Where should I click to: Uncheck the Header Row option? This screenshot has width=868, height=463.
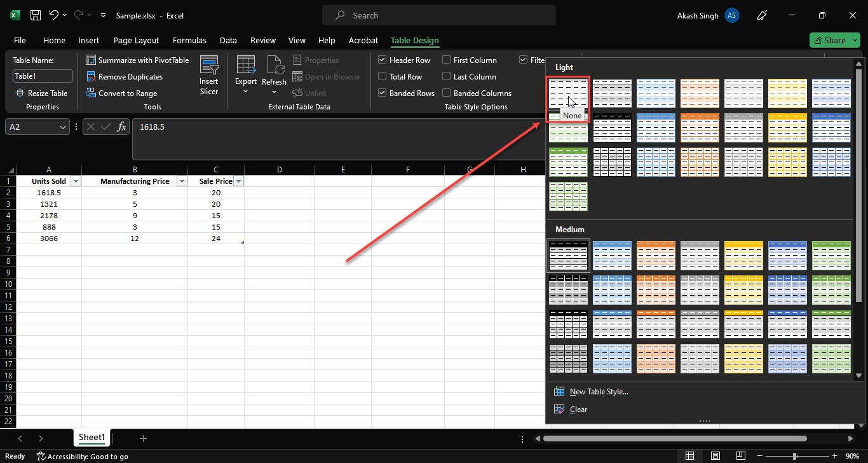click(x=383, y=60)
